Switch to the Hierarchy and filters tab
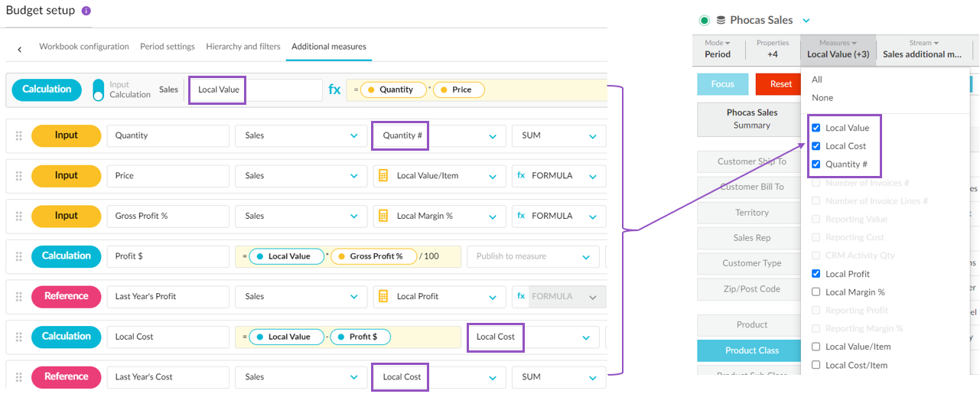The image size is (980, 394). click(x=243, y=47)
